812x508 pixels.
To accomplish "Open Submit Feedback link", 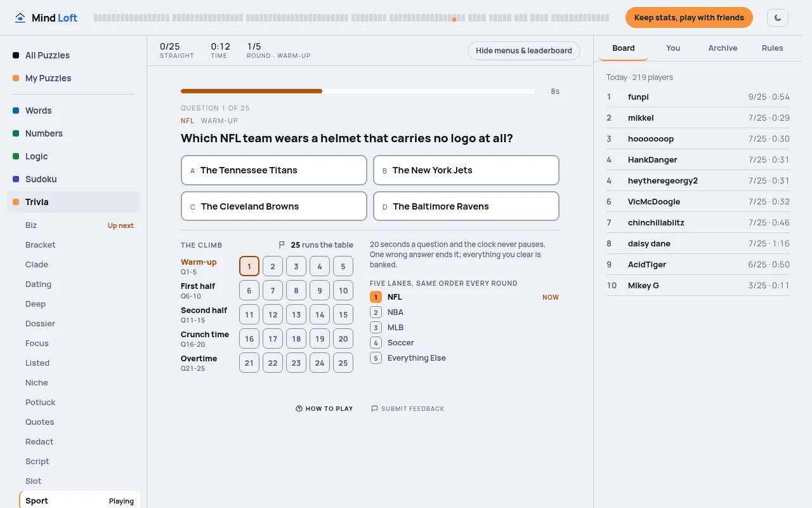I will (407, 409).
